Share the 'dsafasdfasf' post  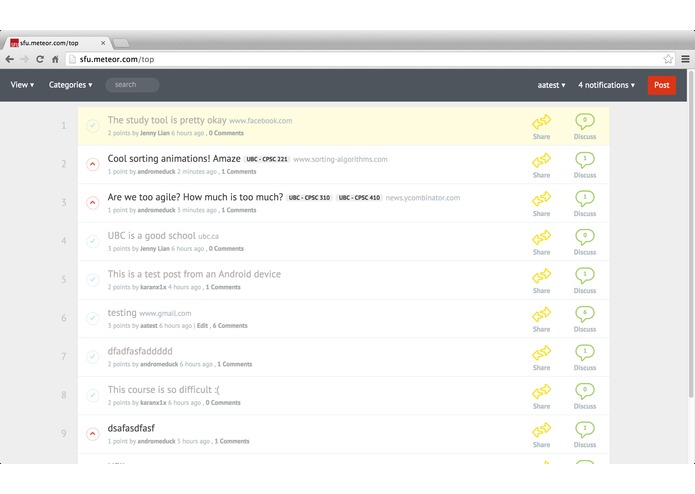click(541, 430)
